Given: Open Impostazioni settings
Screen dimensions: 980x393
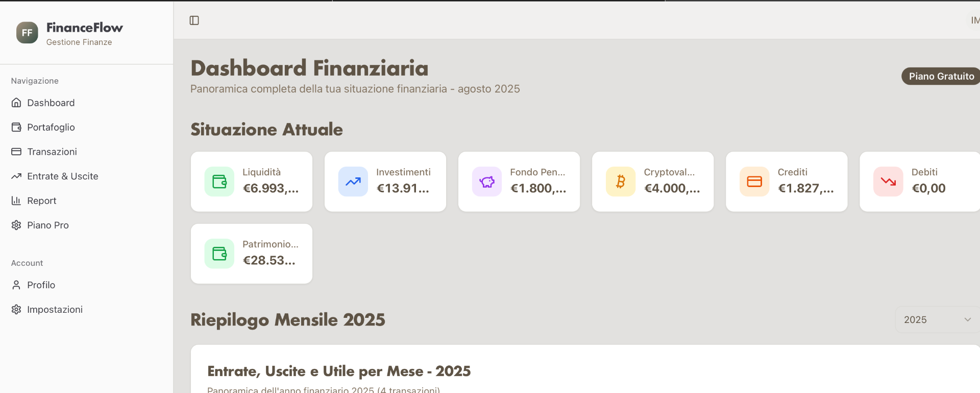Looking at the screenshot, I should (x=55, y=310).
